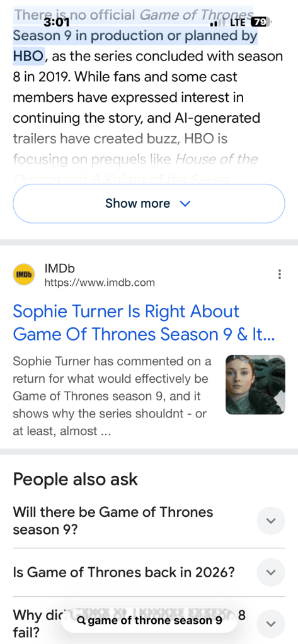
Task: Tap the LTE network indicator
Action: 238,22
